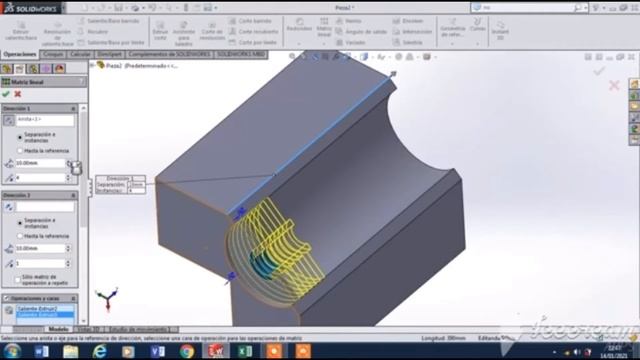Switch to Modelo bottom tab

click(58, 329)
